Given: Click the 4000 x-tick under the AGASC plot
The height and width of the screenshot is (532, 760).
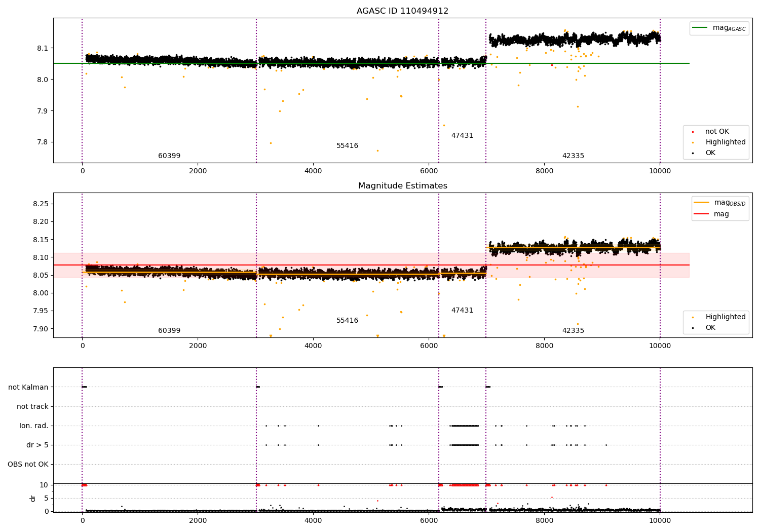Looking at the screenshot, I should (313, 171).
